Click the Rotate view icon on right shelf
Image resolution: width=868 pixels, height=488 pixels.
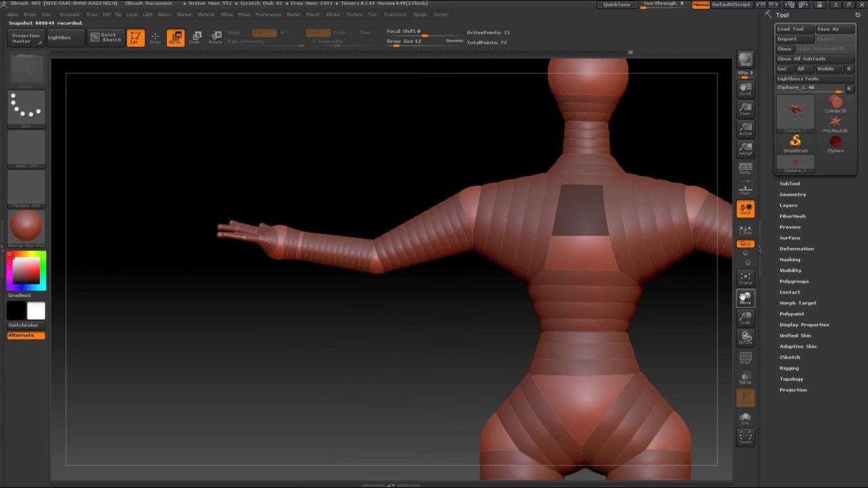(x=745, y=338)
